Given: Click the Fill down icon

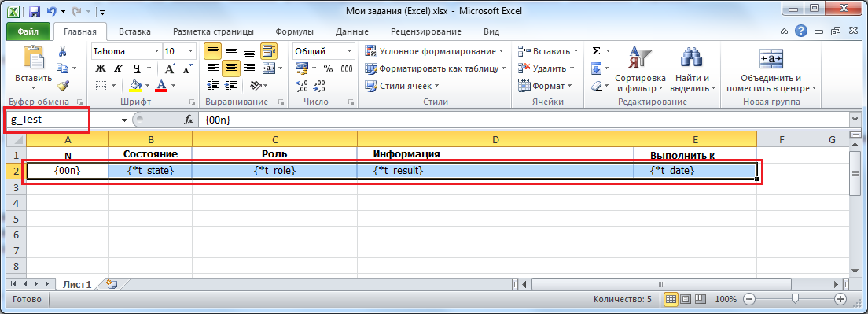Looking at the screenshot, I should (596, 68).
